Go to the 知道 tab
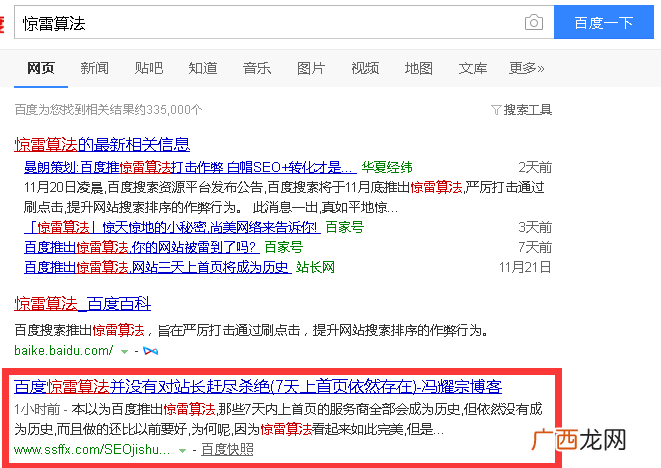This screenshot has height=468, width=661. pyautogui.click(x=203, y=68)
